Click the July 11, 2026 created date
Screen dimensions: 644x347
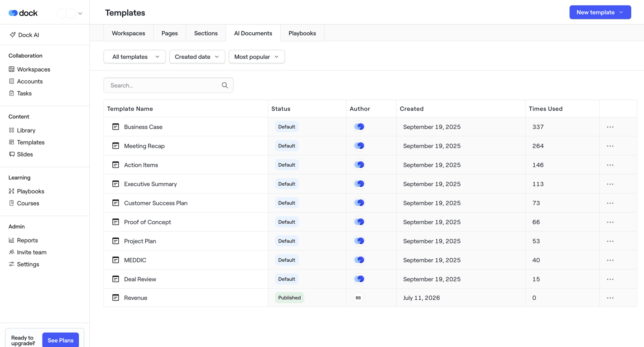point(421,298)
